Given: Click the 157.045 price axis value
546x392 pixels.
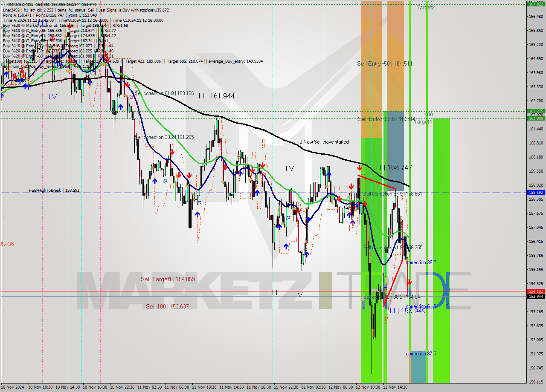Looking at the screenshot, I should [536, 228].
